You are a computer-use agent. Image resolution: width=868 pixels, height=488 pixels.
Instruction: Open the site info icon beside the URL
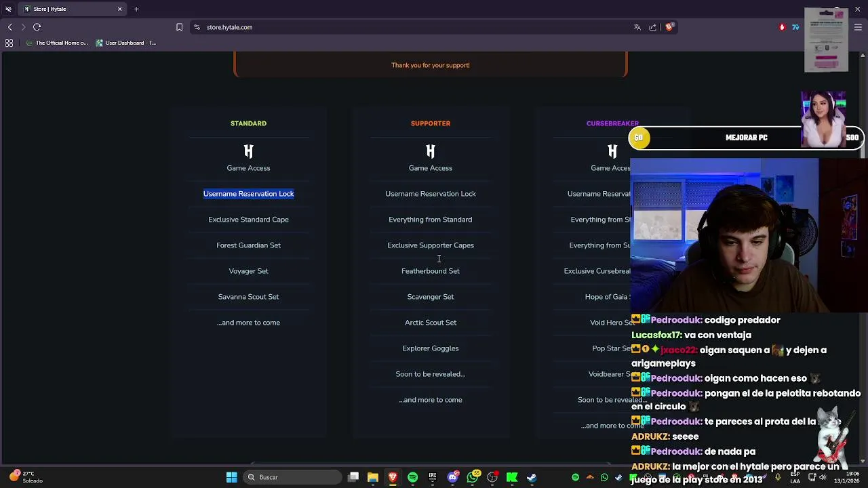(197, 27)
